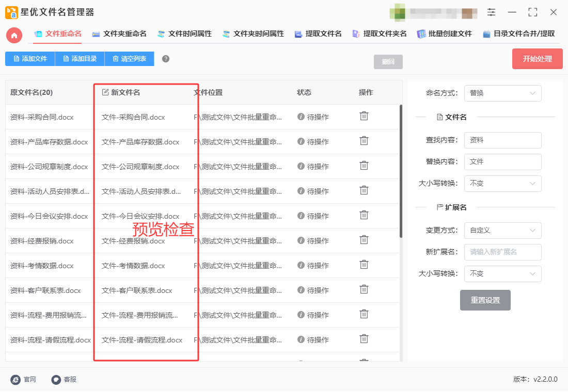Open settings icon in the title bar
The image size is (568, 392).
pos(491,12)
